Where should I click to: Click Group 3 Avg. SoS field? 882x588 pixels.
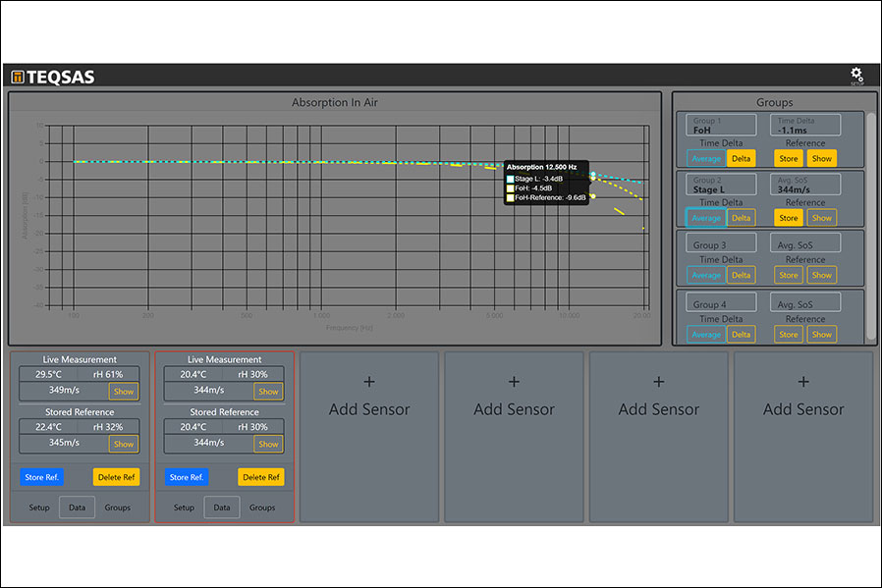pos(805,243)
